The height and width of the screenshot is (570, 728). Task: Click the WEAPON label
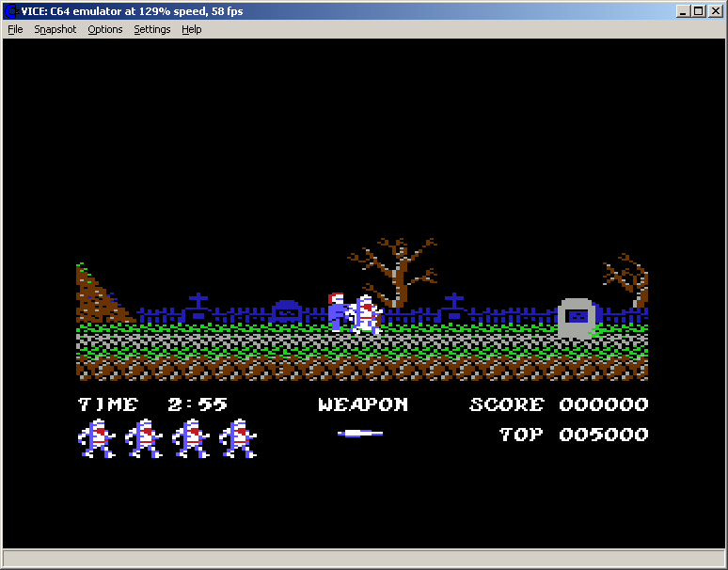coord(363,404)
